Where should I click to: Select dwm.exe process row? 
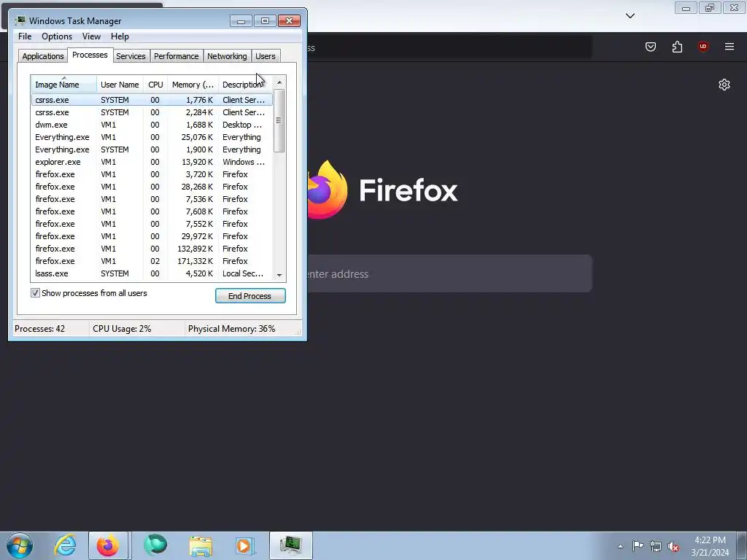pyautogui.click(x=152, y=125)
